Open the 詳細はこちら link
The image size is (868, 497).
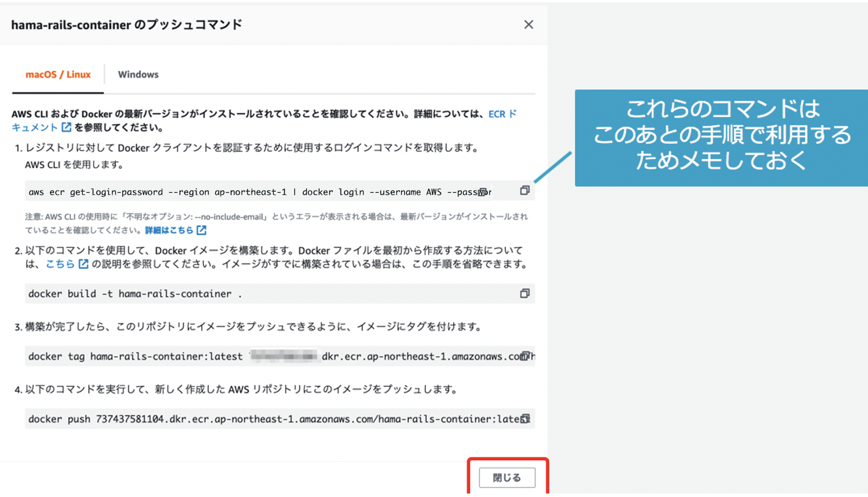(x=169, y=230)
